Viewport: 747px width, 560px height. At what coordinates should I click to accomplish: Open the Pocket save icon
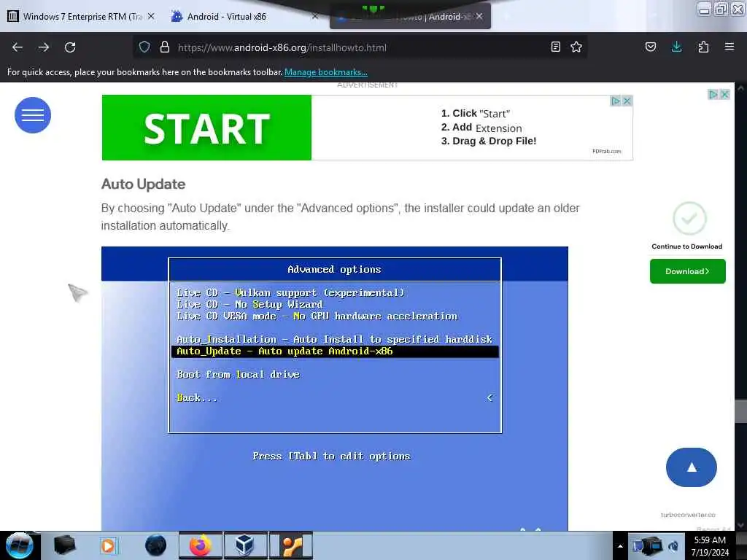[650, 47]
